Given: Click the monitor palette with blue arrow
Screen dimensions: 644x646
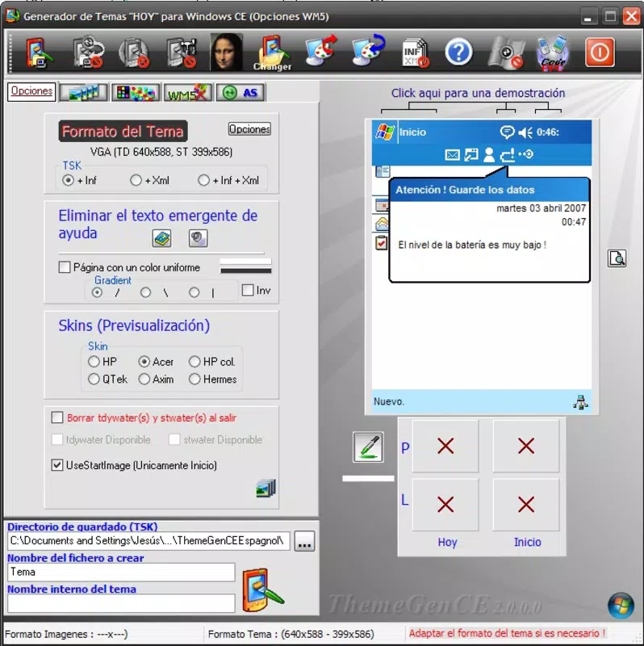Looking at the screenshot, I should 369,51.
